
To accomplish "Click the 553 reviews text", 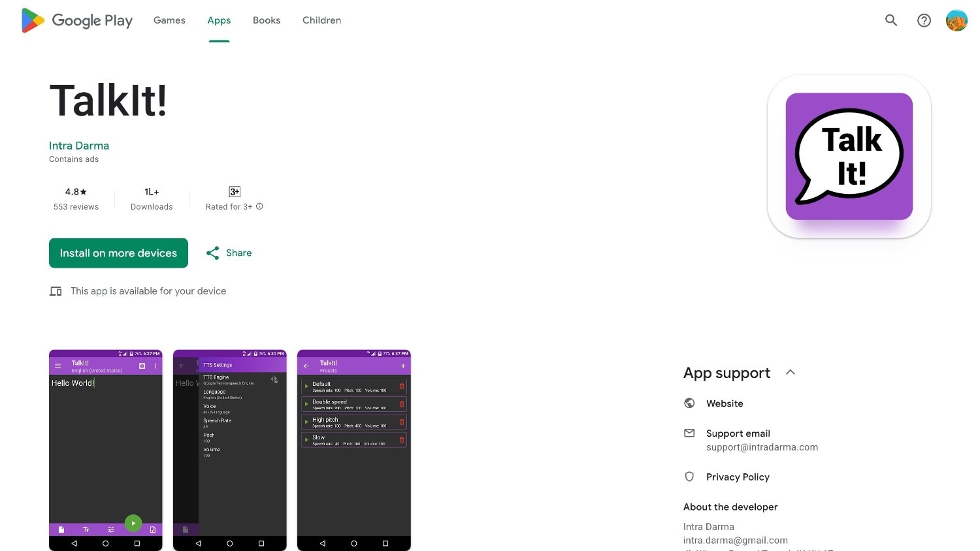I will (76, 207).
